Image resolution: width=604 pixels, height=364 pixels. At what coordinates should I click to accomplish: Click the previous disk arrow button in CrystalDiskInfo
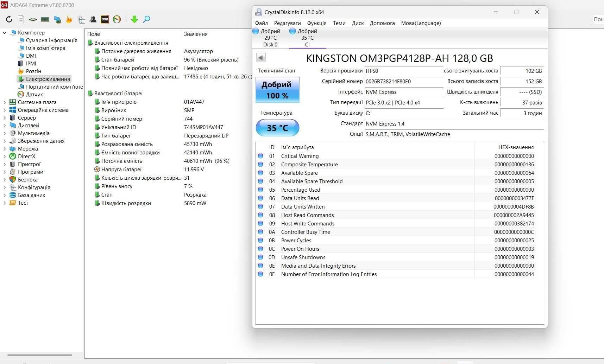tap(261, 57)
